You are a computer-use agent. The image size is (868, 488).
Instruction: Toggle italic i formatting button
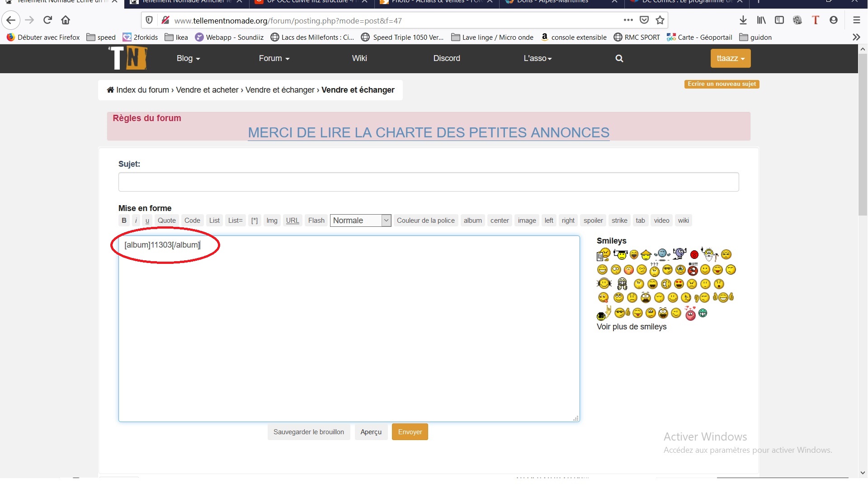tap(136, 221)
